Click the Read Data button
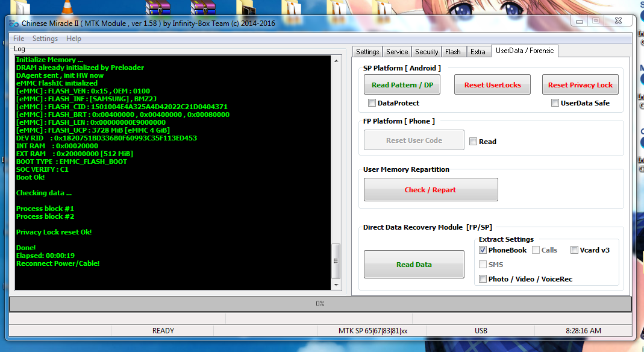 [414, 264]
